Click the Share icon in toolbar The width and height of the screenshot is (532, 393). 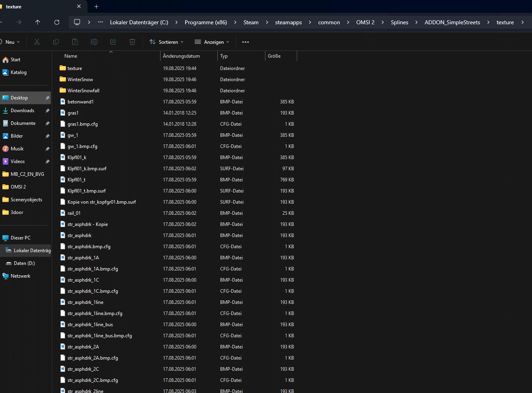pyautogui.click(x=113, y=42)
